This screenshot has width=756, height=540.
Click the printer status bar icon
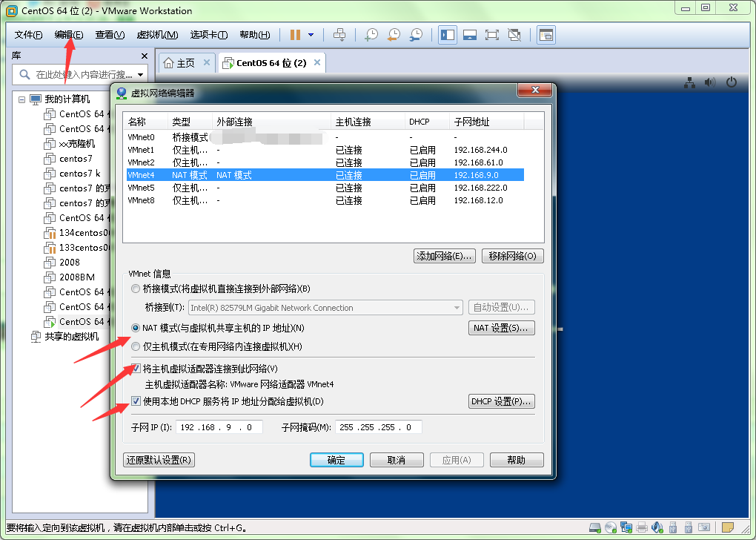point(642,527)
